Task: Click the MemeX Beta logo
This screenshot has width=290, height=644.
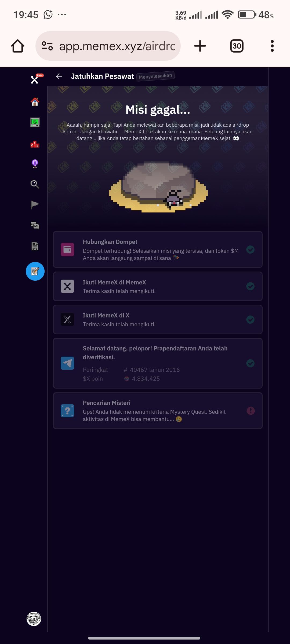Action: (36, 79)
